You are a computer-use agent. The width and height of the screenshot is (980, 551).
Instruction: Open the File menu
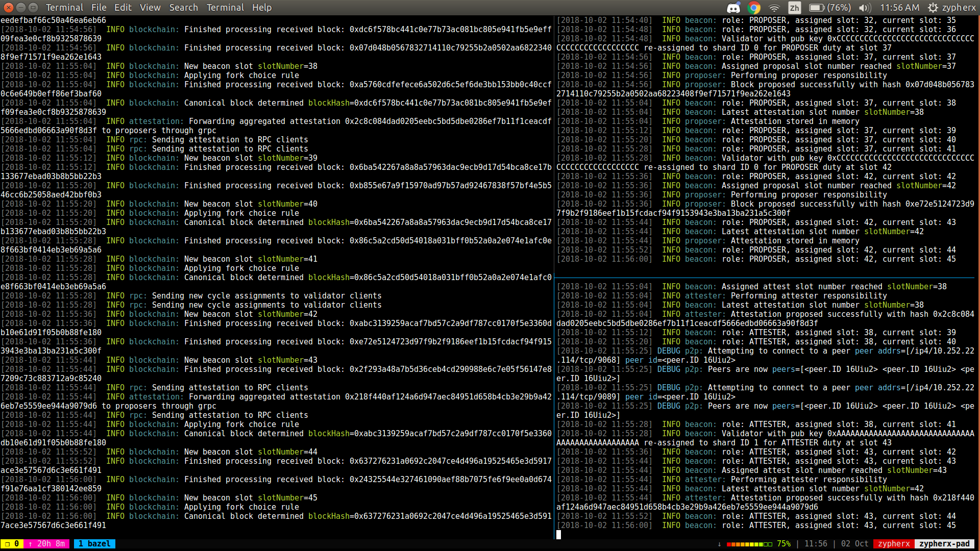(99, 8)
